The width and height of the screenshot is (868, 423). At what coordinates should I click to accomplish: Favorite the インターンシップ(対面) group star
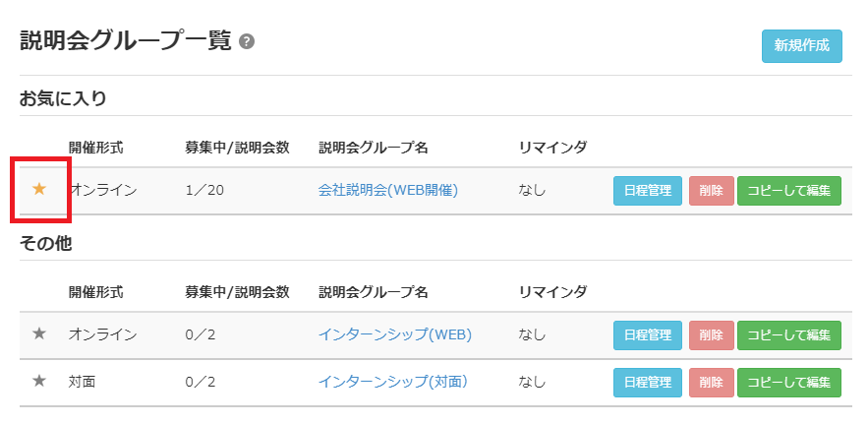[39, 380]
